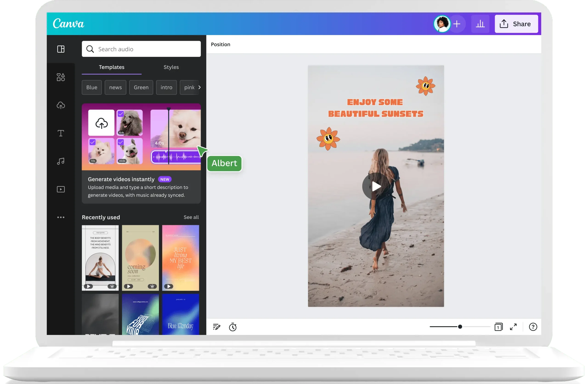Switch to the Templates tab
The height and width of the screenshot is (384, 588).
coord(111,67)
